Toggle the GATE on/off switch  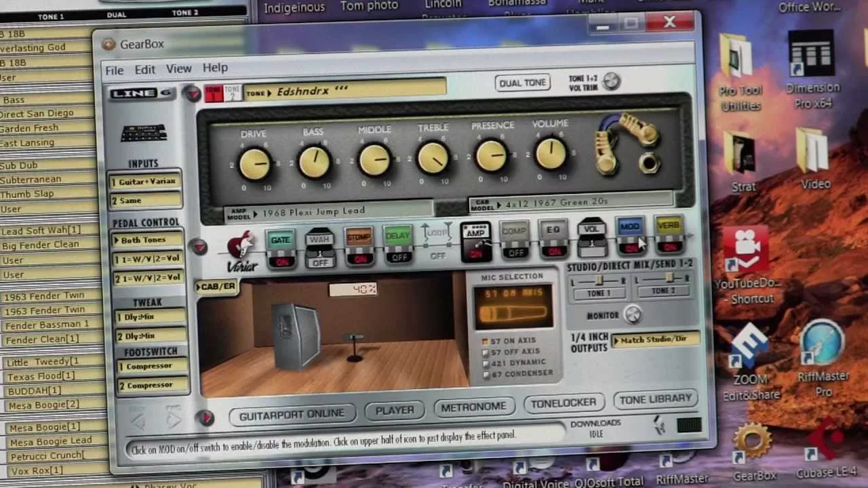click(x=281, y=260)
